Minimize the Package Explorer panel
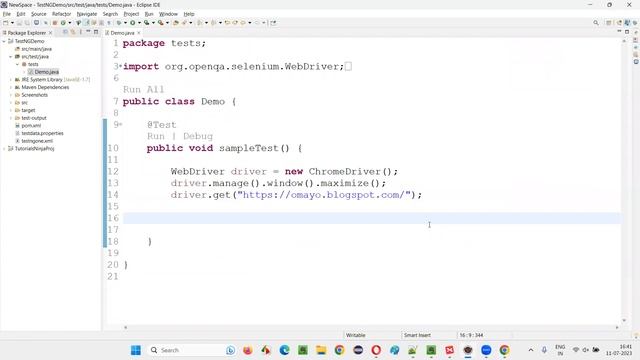The height and width of the screenshot is (360, 640). point(88,32)
